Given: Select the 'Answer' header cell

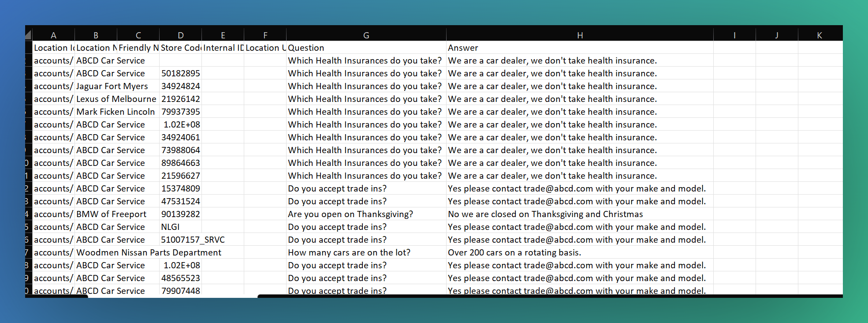Looking at the screenshot, I should tap(580, 48).
